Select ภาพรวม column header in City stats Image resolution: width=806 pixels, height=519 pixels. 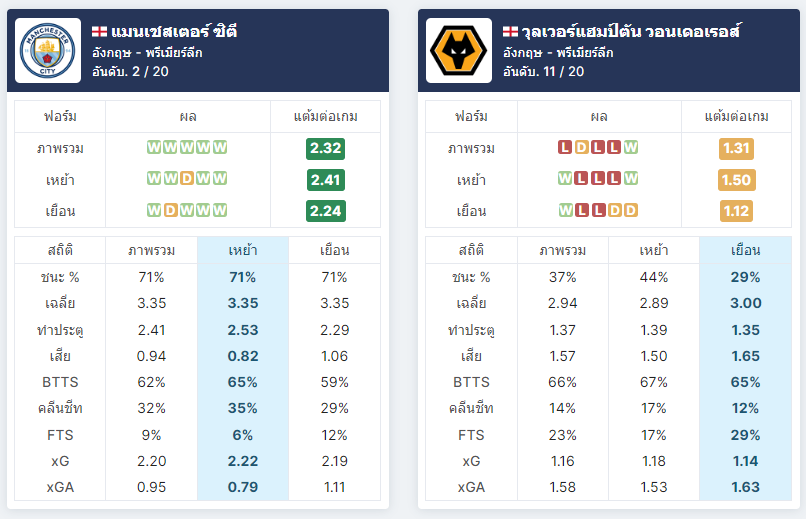coord(151,250)
